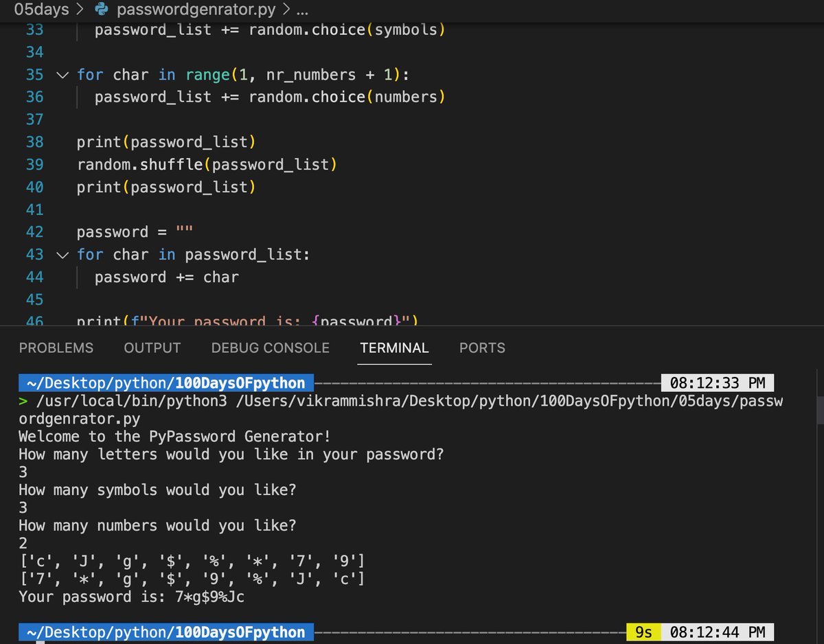
Task: Click line number 33 in gutter
Action: [x=34, y=30]
